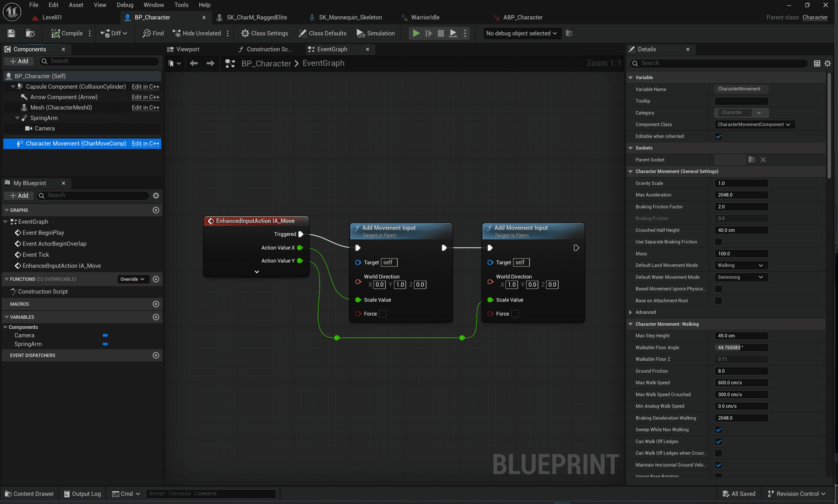This screenshot has width=838, height=504.
Task: Open Class Settings in the toolbar
Action: point(264,34)
